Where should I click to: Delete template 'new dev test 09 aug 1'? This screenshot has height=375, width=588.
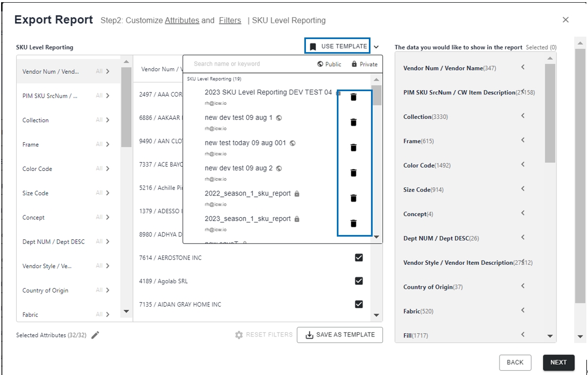(x=354, y=122)
